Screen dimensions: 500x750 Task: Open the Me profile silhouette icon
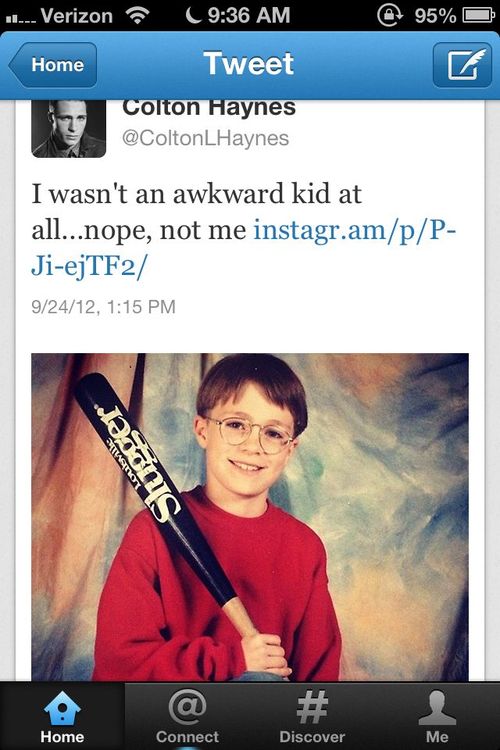[x=437, y=707]
